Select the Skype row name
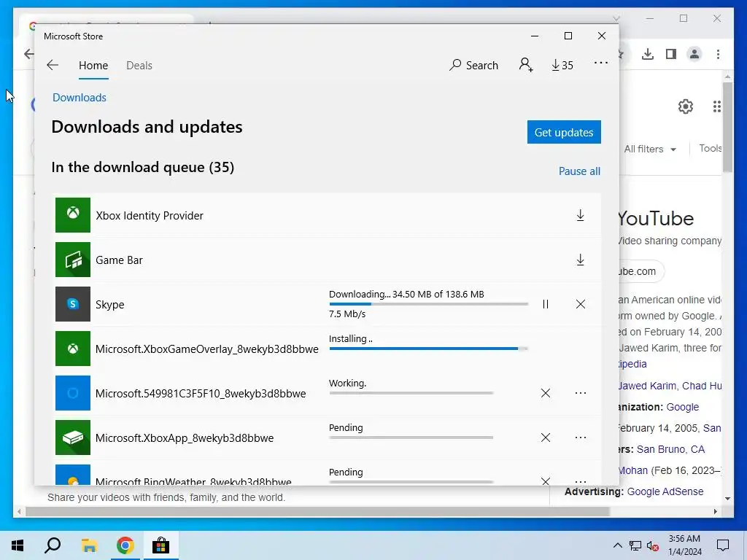Viewport: 747px width, 560px height. coord(110,304)
